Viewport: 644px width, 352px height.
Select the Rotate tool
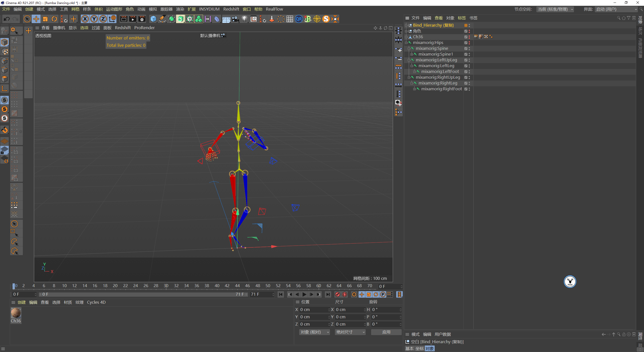click(x=54, y=19)
